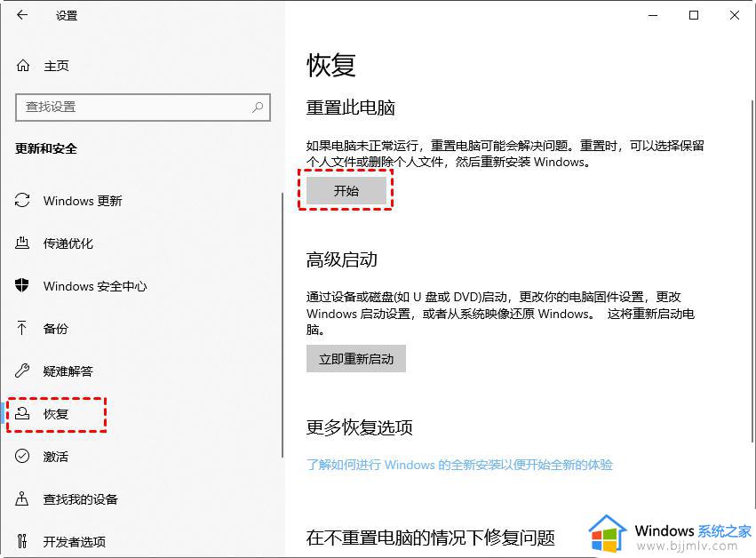Maximize the Settings window
The height and width of the screenshot is (558, 756).
[694, 15]
